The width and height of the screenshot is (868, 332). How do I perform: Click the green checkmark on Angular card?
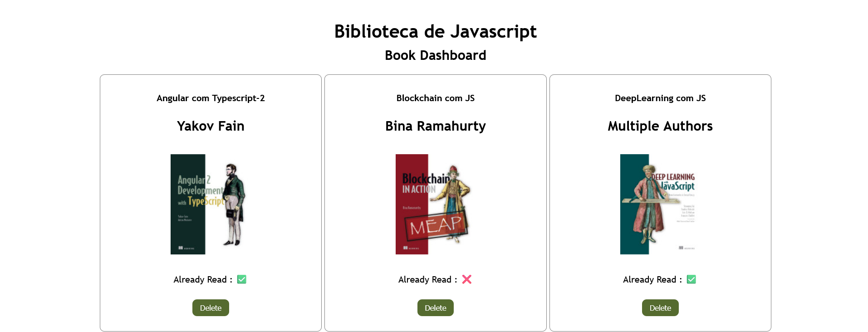click(x=242, y=279)
